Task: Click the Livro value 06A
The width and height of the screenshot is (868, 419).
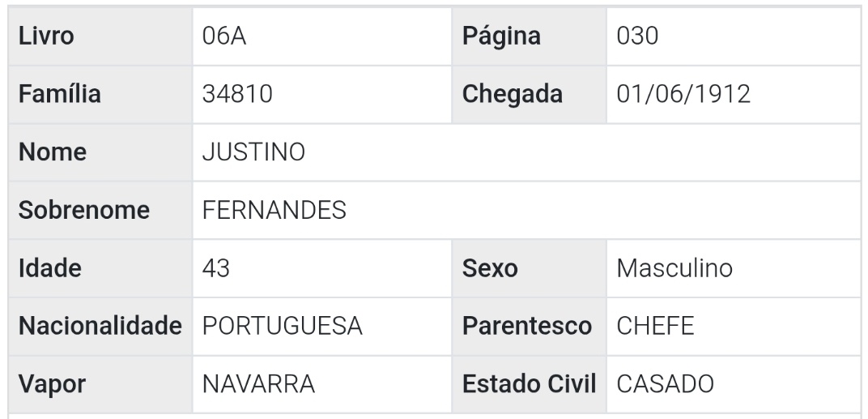Action: [224, 37]
